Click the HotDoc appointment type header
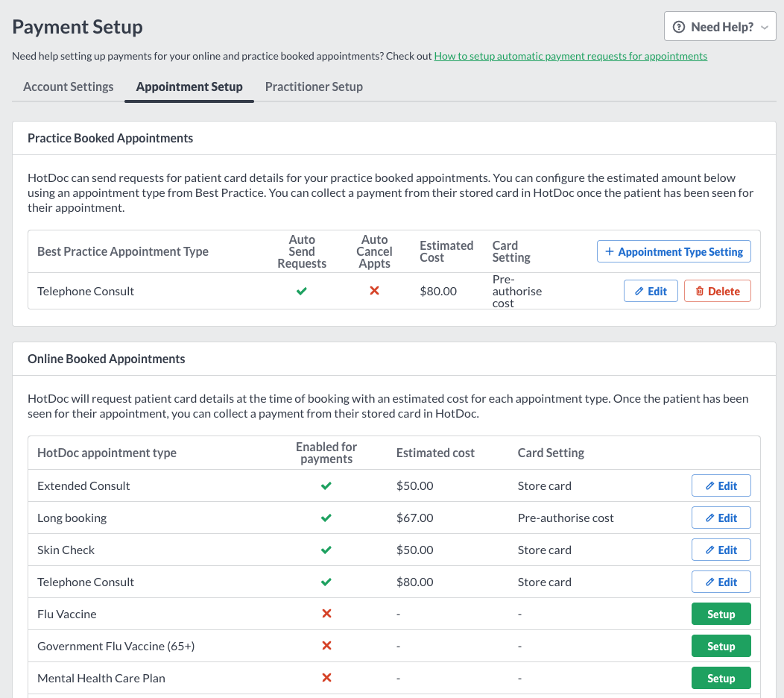Screen dimensions: 784x698 tap(107, 453)
